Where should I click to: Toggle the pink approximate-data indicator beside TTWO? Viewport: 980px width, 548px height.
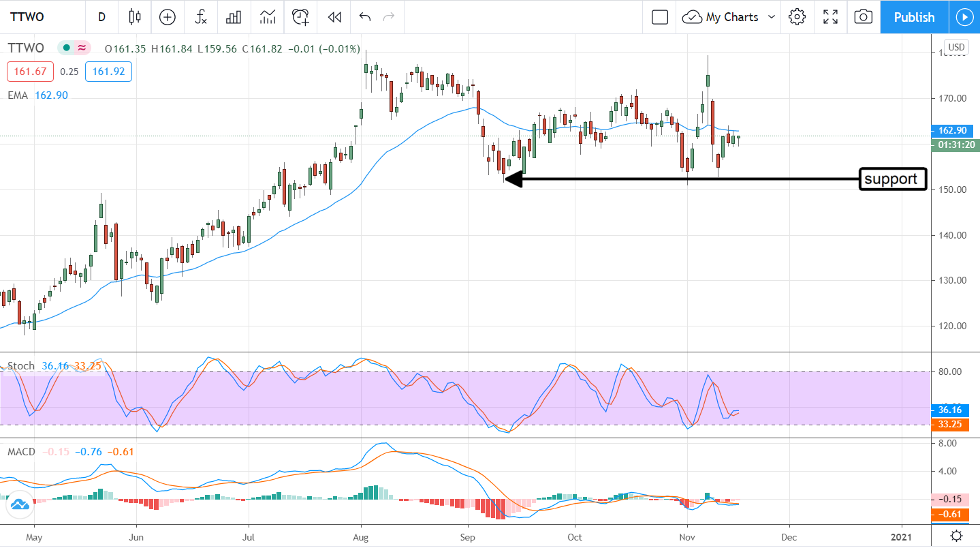pos(82,48)
